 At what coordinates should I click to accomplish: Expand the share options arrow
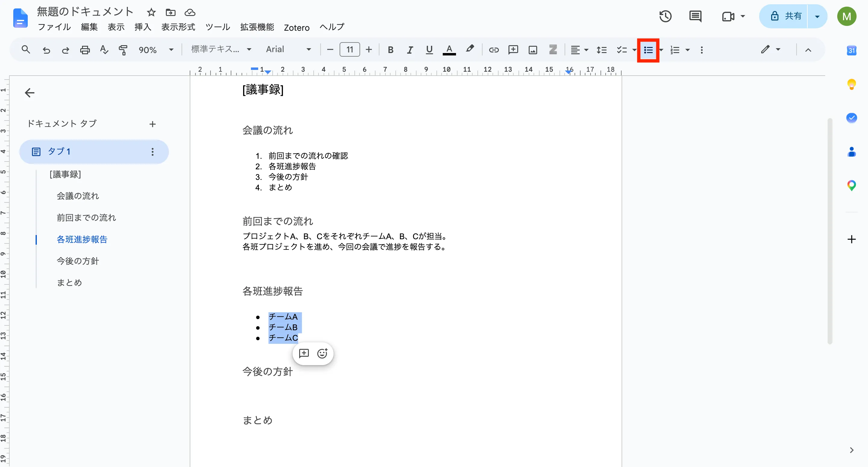click(817, 16)
